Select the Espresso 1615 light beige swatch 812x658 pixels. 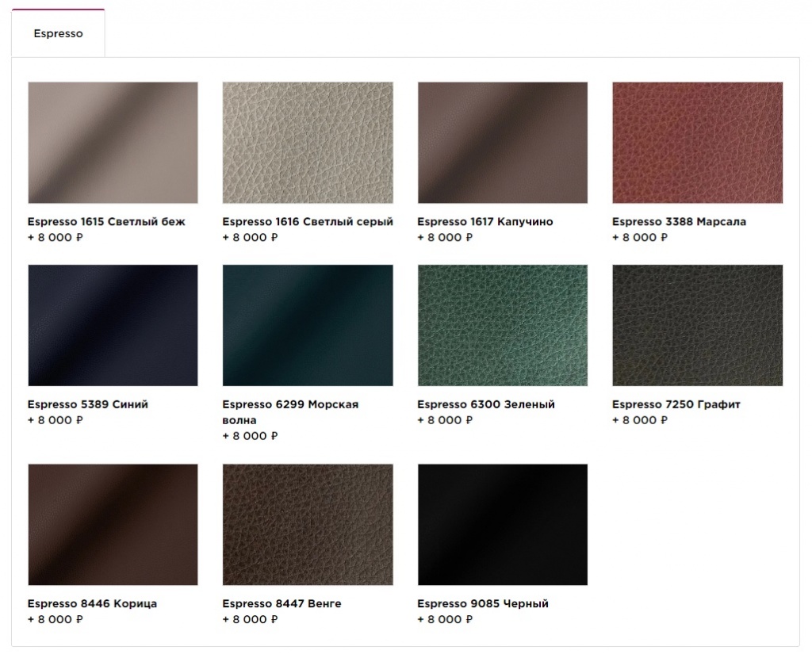pos(113,143)
